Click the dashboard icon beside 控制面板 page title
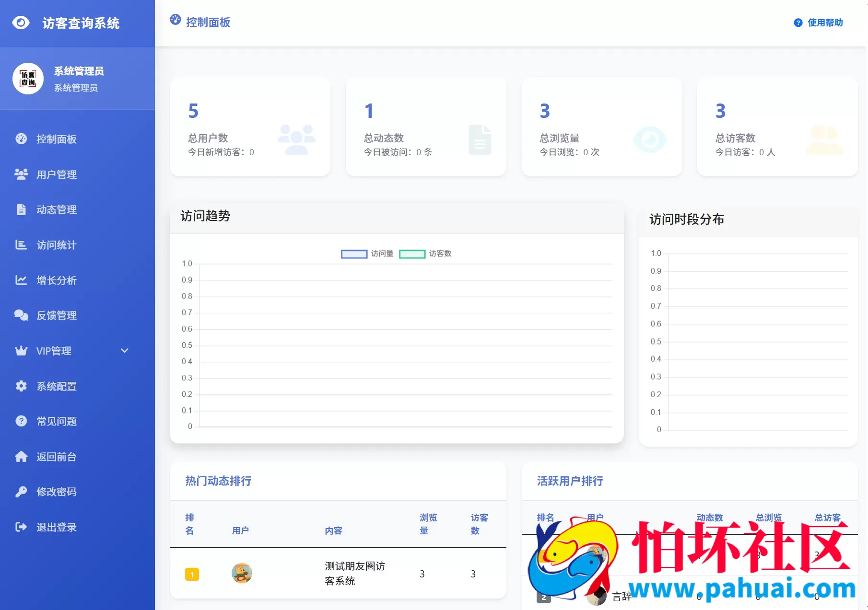The image size is (868, 610). [176, 20]
